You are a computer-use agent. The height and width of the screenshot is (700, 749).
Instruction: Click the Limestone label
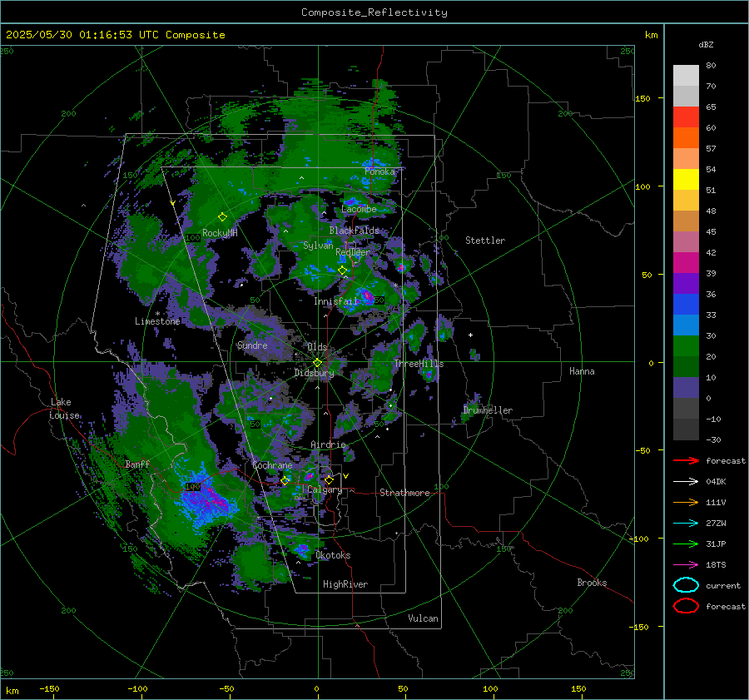tap(157, 321)
